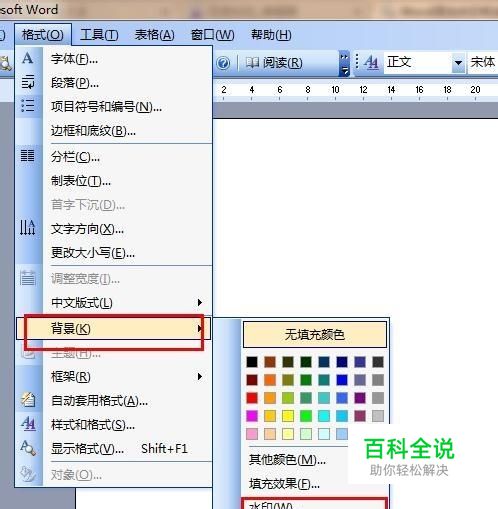Pick the pure blue swatch in second row

pyautogui.click(x=342, y=380)
